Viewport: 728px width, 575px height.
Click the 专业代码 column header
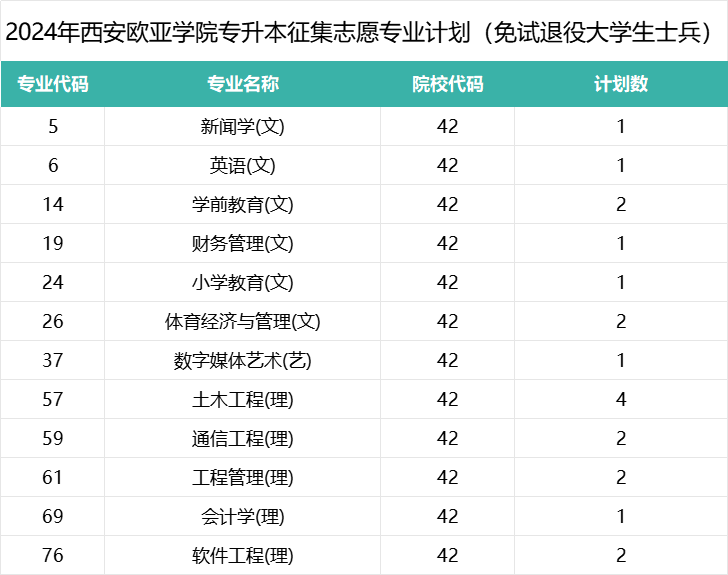coord(53,84)
